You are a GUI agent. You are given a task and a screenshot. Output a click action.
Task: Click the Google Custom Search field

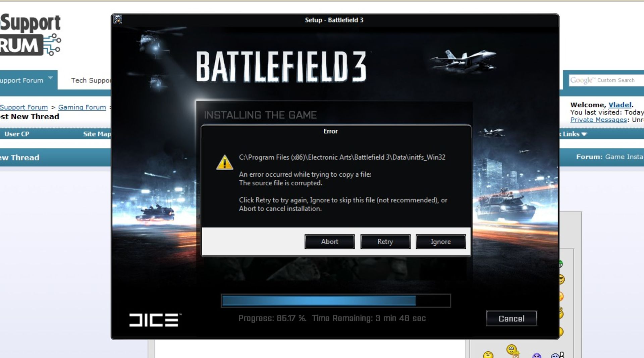[x=606, y=80]
